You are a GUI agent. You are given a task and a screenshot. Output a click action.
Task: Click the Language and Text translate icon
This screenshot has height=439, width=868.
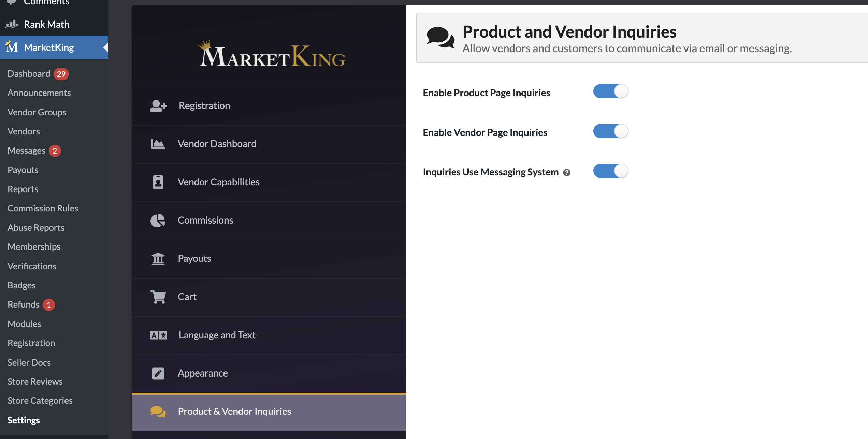[x=159, y=335]
